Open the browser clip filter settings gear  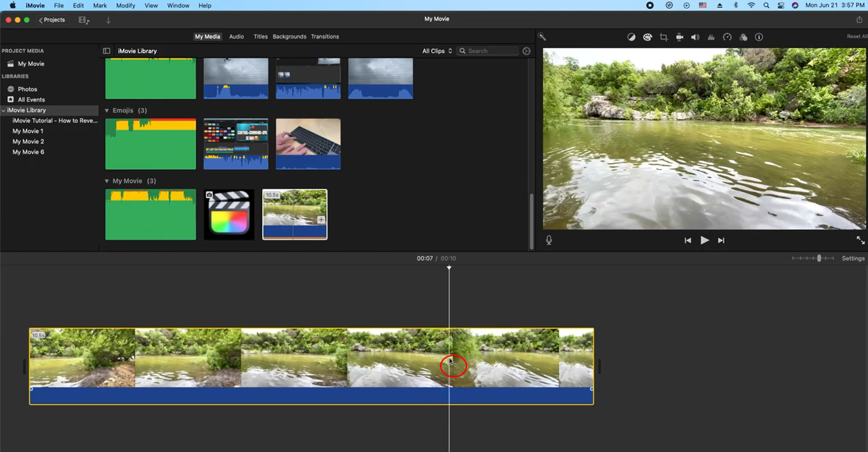click(x=526, y=51)
